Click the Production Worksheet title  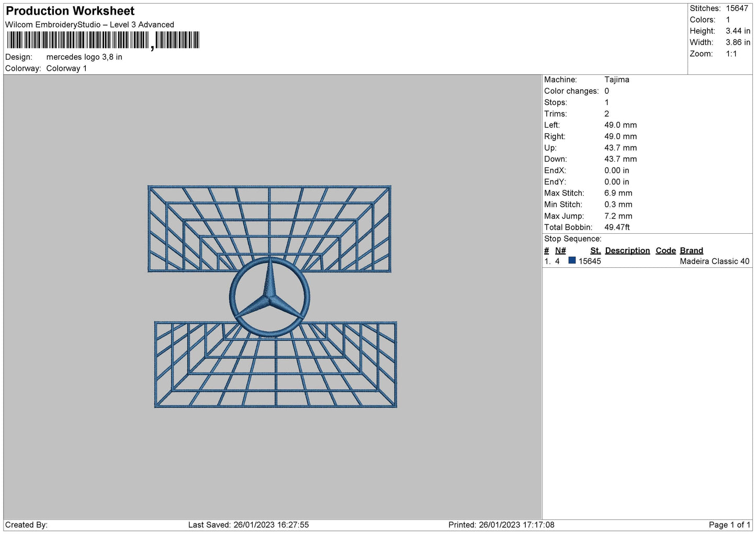tap(70, 11)
